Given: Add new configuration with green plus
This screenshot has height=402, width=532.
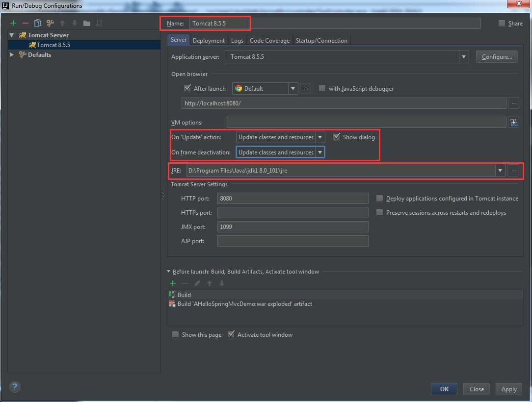Looking at the screenshot, I should pyautogui.click(x=13, y=23).
